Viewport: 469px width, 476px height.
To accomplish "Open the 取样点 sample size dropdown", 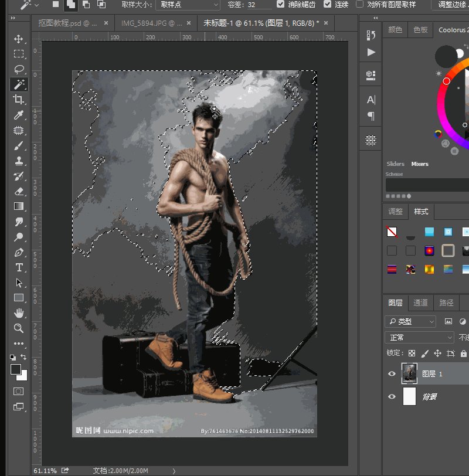I will [188, 5].
